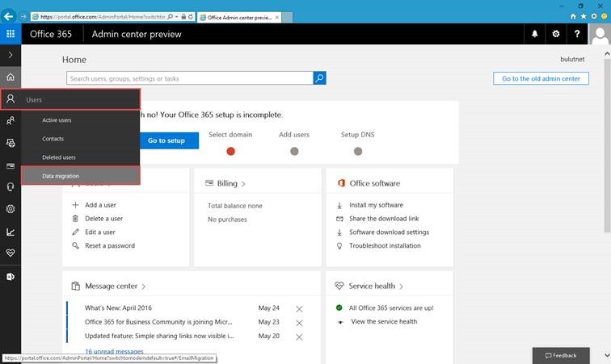Open Users menu header
Screen dimensions: 611x364
[70, 99]
